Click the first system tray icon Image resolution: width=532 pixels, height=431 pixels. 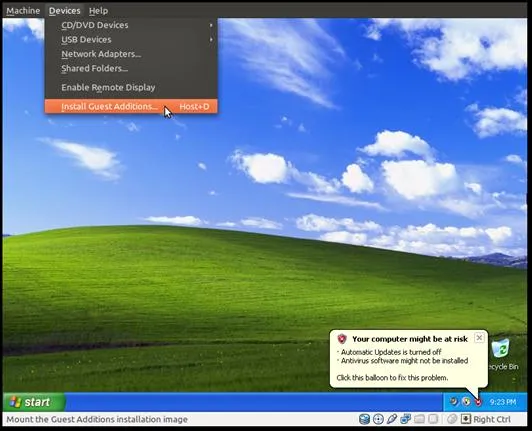454,402
